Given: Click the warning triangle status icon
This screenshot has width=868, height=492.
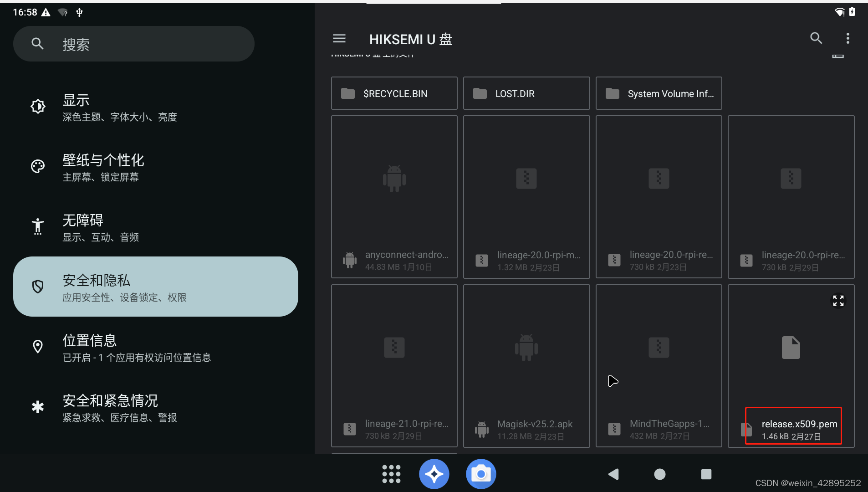Looking at the screenshot, I should [x=46, y=12].
